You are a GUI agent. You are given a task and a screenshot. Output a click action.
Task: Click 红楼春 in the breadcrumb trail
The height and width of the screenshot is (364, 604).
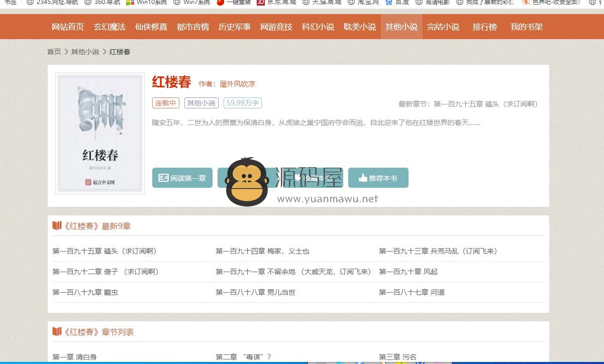click(120, 52)
